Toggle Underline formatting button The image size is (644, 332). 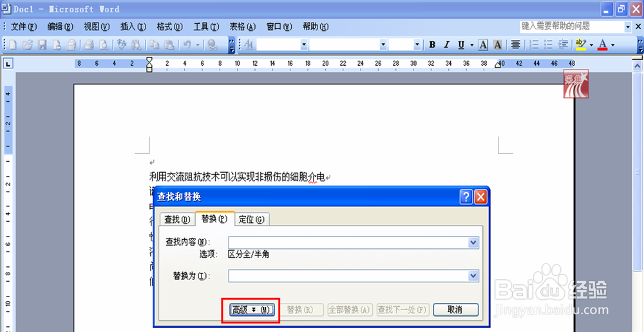461,44
